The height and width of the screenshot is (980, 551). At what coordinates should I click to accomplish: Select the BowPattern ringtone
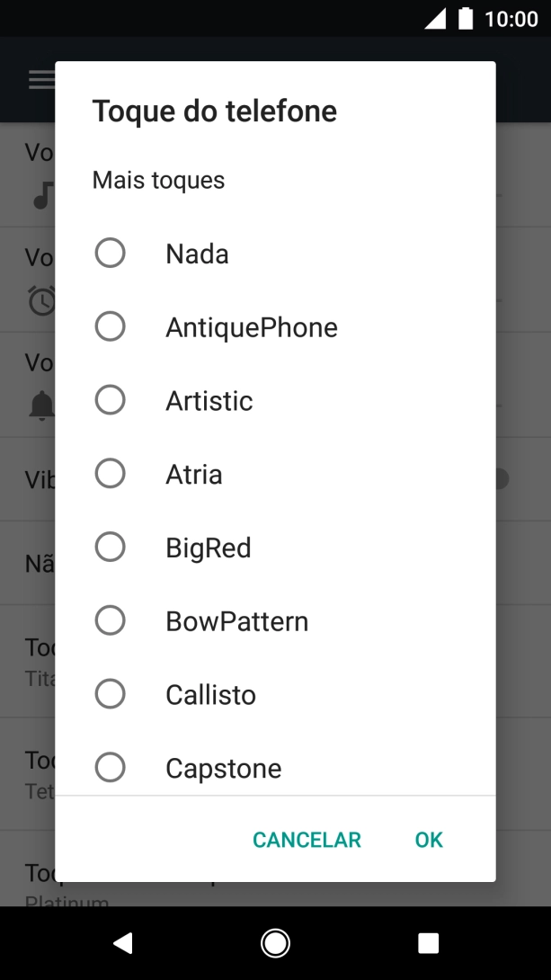[x=110, y=619]
